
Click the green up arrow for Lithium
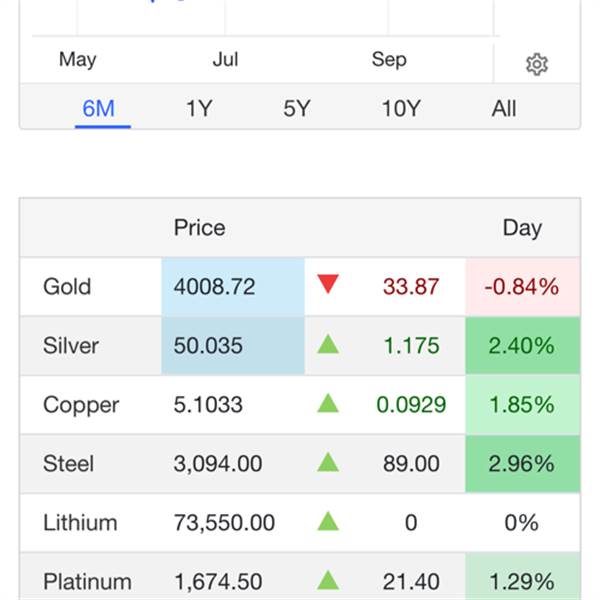coord(328,522)
